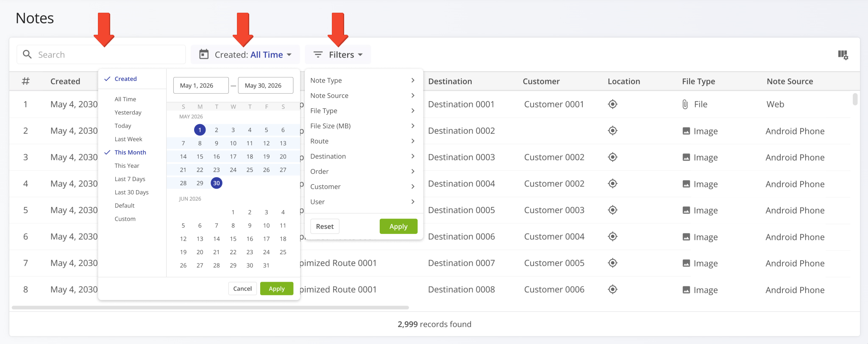The height and width of the screenshot is (344, 868).
Task: Click the Image icon for Destination 0006
Action: click(x=686, y=237)
